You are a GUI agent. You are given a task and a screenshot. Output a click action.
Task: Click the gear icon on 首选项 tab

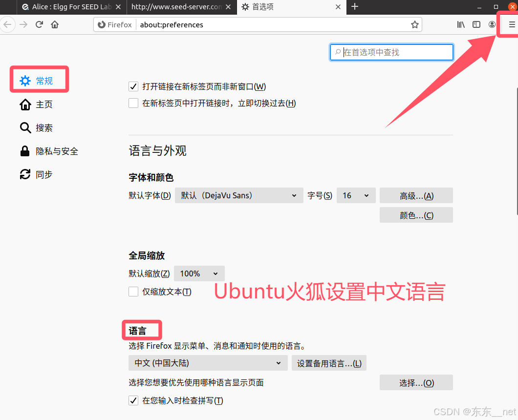point(245,7)
